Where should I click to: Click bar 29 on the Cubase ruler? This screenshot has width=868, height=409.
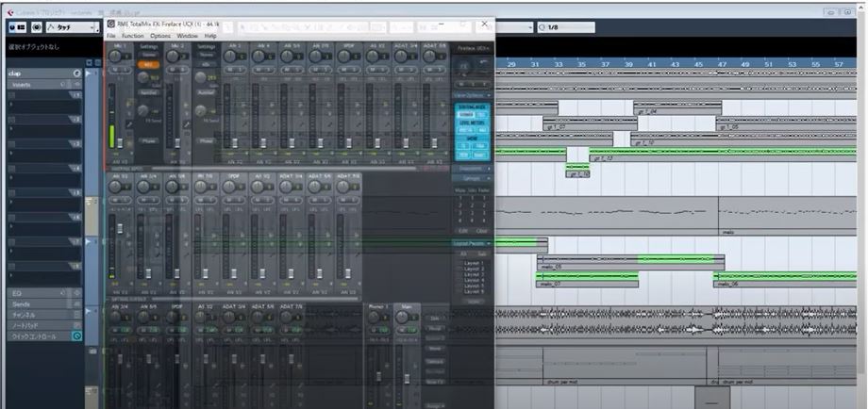click(x=511, y=65)
